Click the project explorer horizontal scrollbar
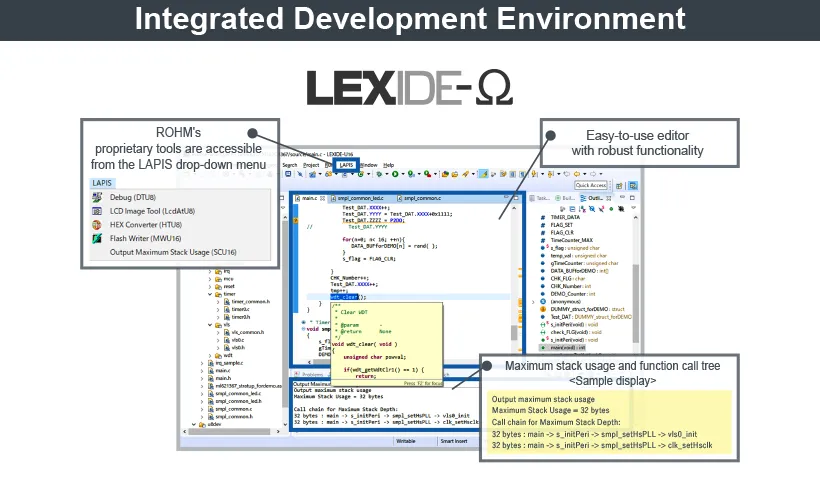The width and height of the screenshot is (820, 481). tap(229, 431)
